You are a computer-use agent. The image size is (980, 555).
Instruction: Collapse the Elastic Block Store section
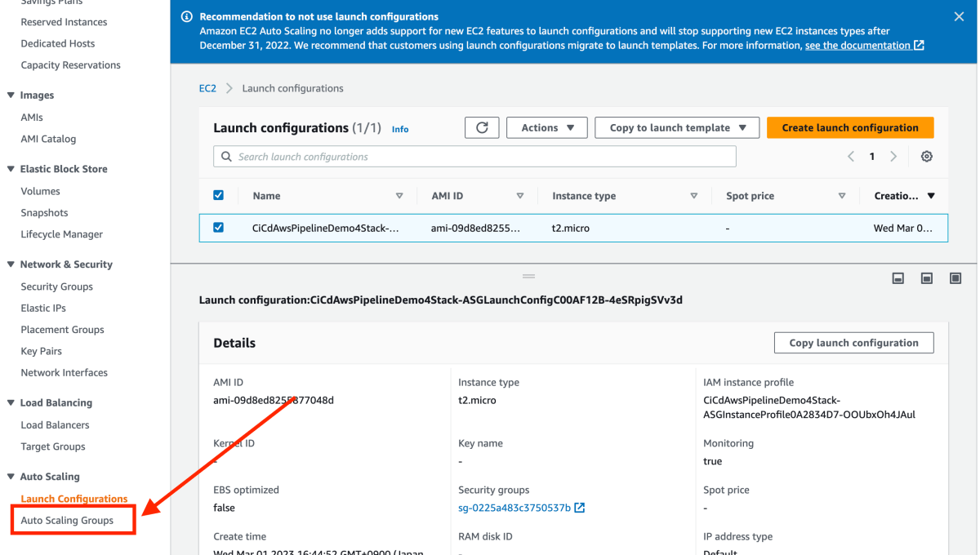click(x=11, y=169)
